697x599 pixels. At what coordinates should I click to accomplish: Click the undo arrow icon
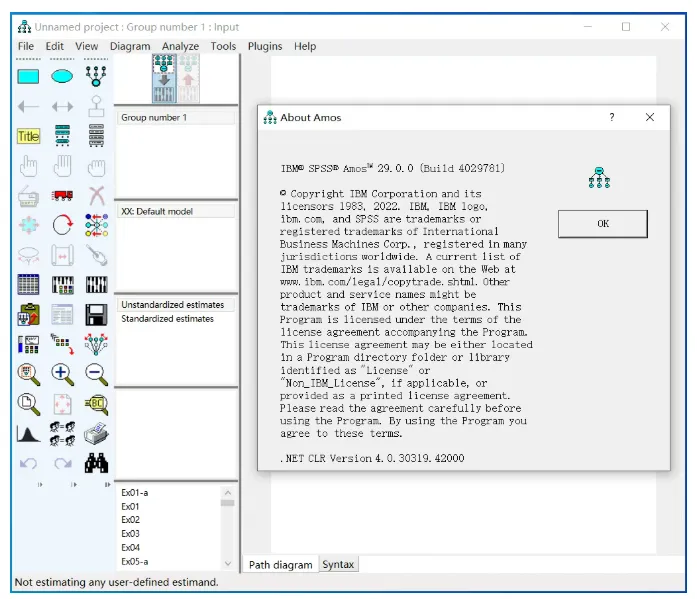pos(28,464)
